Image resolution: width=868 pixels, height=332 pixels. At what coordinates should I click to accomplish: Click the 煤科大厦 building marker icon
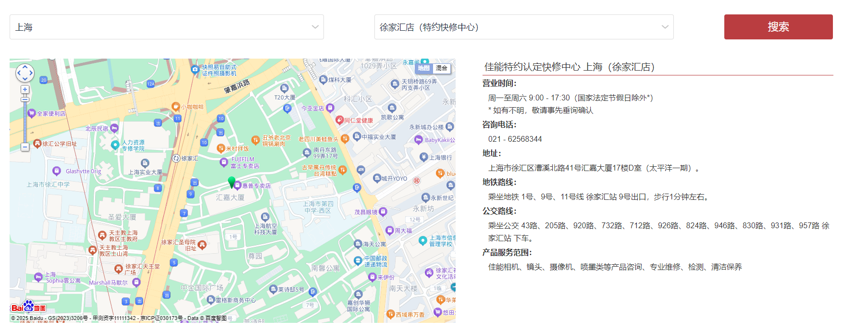point(323,80)
